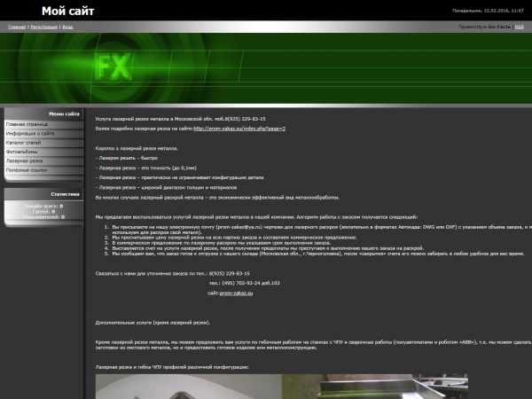Open the Главная link in top bar
Image resolution: width=532 pixels, height=399 pixels.
(x=17, y=27)
